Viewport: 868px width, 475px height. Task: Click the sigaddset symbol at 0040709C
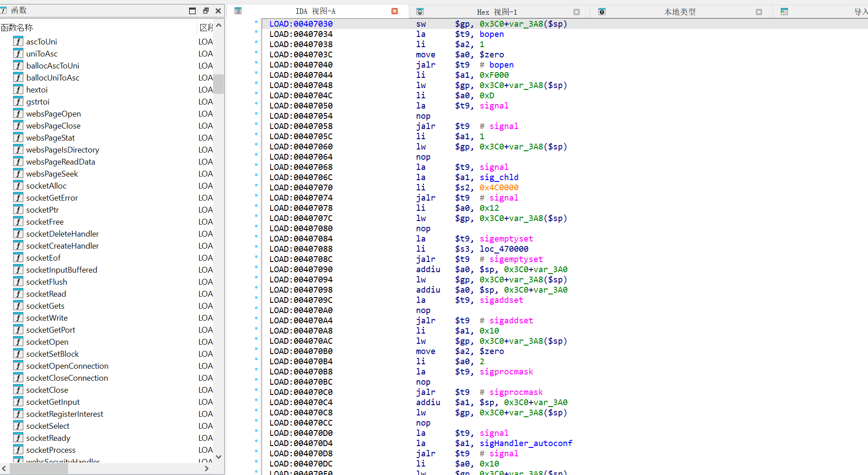pos(501,300)
